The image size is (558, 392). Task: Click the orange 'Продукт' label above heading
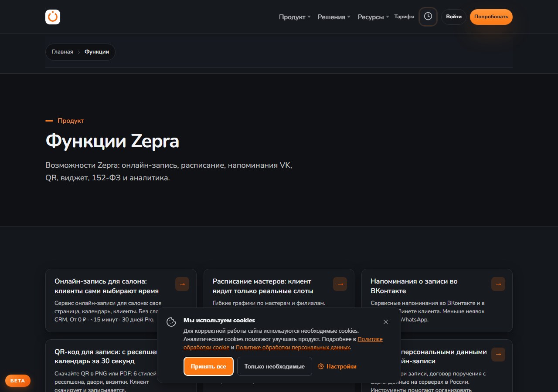click(x=71, y=121)
